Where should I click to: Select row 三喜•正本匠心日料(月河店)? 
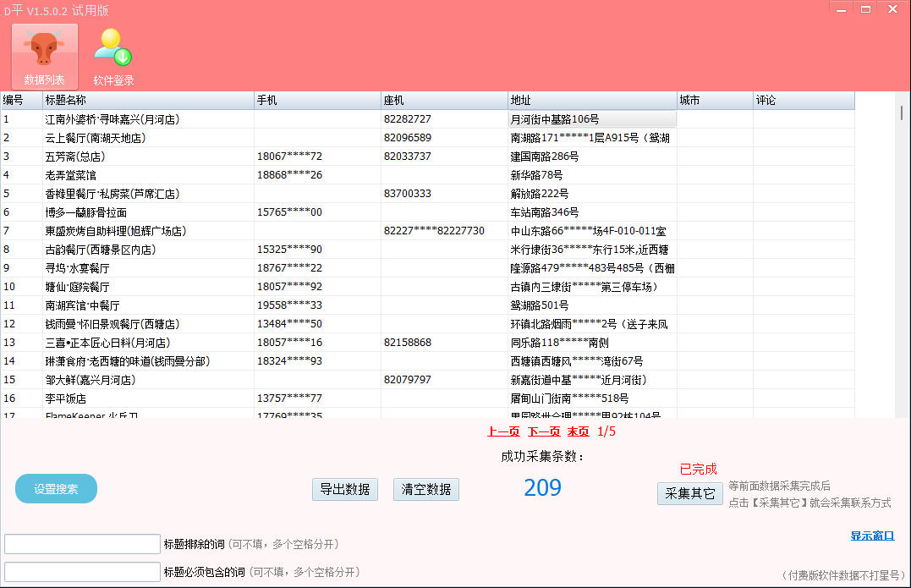428,343
